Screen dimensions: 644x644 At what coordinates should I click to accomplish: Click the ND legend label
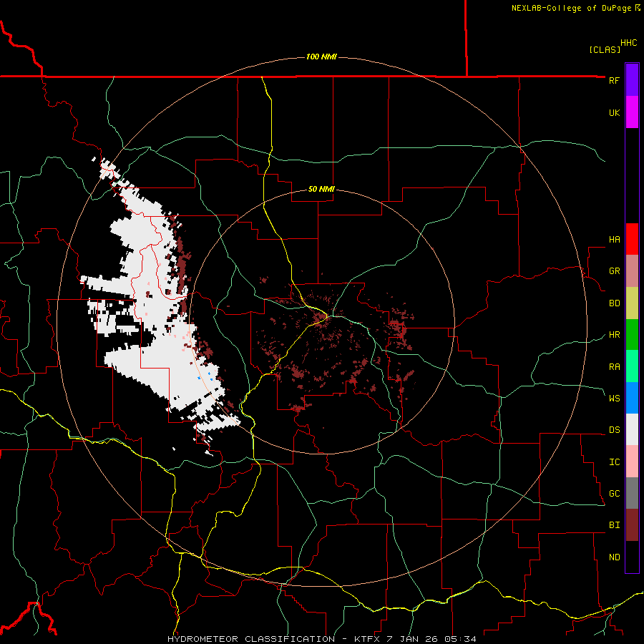tap(614, 557)
